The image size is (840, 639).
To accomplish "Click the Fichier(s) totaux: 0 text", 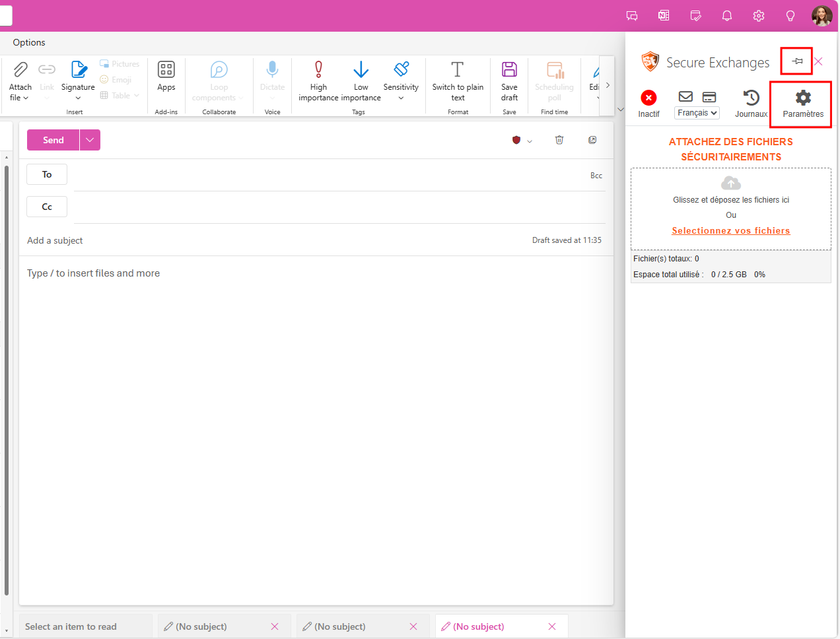I will click(666, 259).
